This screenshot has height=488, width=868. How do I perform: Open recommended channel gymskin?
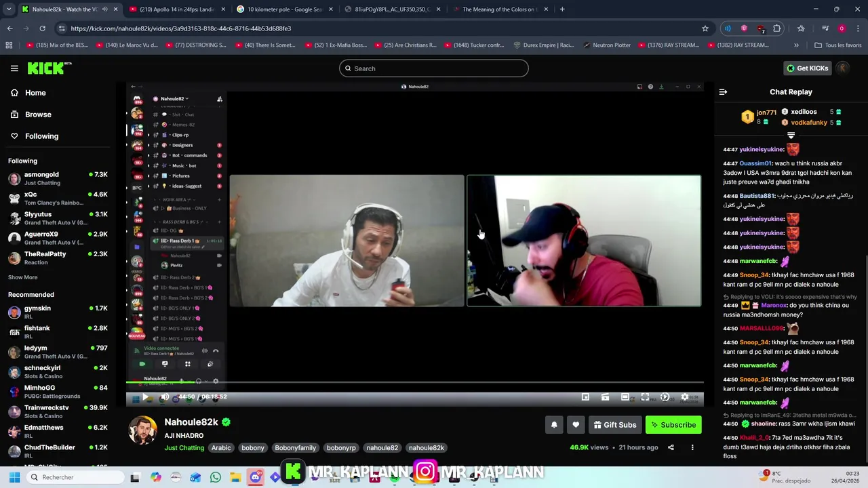click(x=58, y=312)
